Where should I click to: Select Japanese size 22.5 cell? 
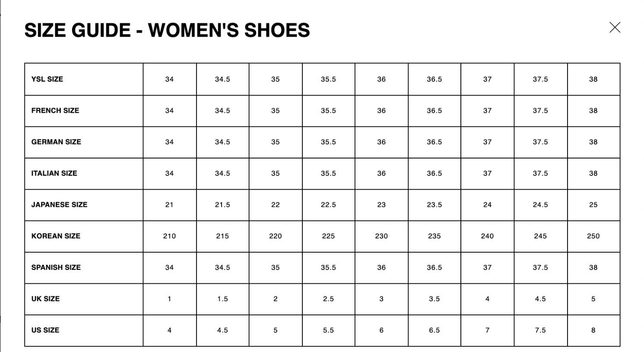tap(328, 205)
